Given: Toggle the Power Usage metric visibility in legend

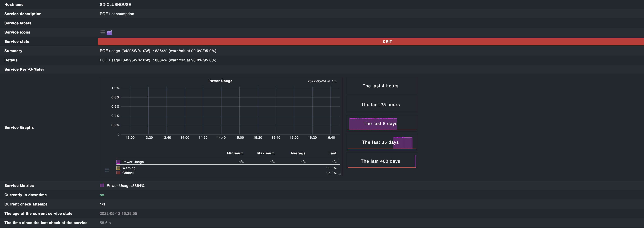Looking at the screenshot, I should (118, 162).
